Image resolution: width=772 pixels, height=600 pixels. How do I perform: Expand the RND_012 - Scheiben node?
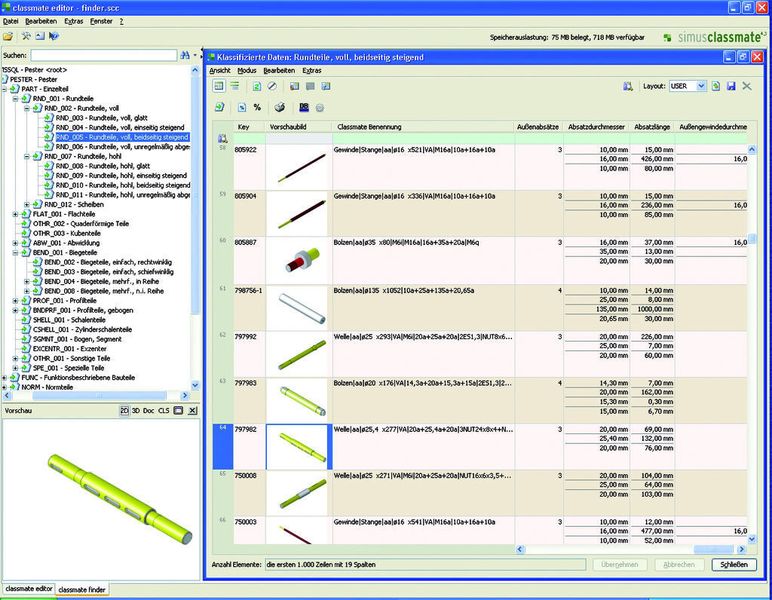coord(27,204)
